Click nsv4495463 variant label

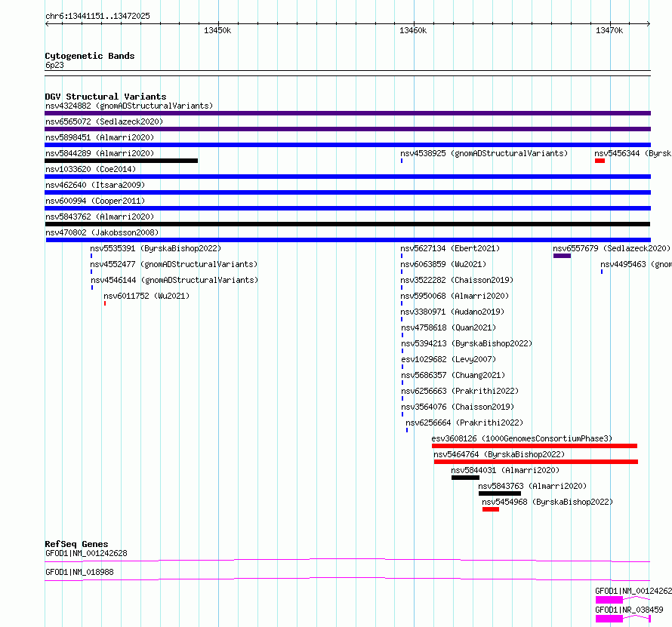636,264
